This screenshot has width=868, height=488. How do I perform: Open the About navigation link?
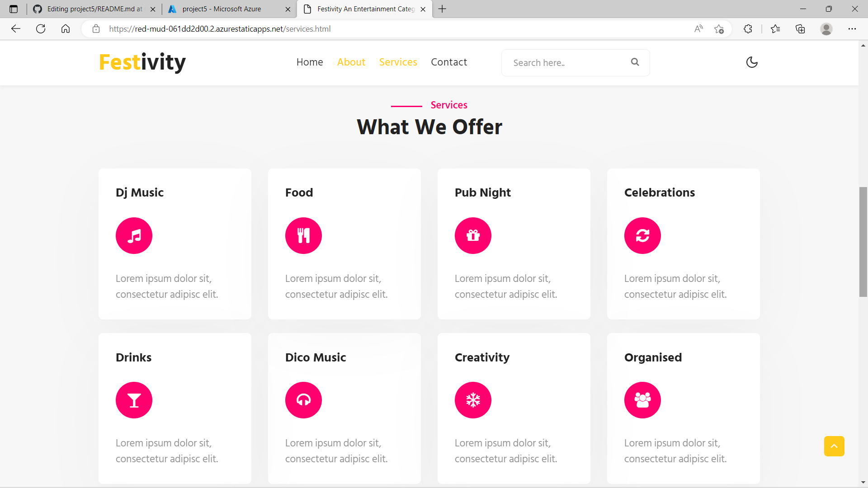point(351,62)
